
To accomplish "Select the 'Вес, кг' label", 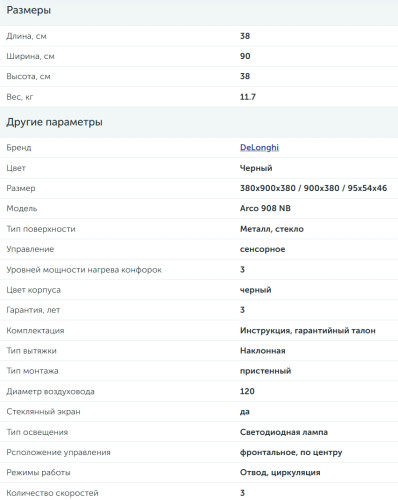I will point(20,97).
